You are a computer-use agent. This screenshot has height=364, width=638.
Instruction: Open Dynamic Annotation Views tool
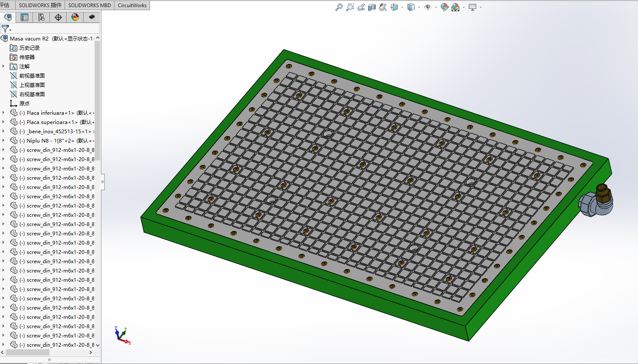point(383,7)
